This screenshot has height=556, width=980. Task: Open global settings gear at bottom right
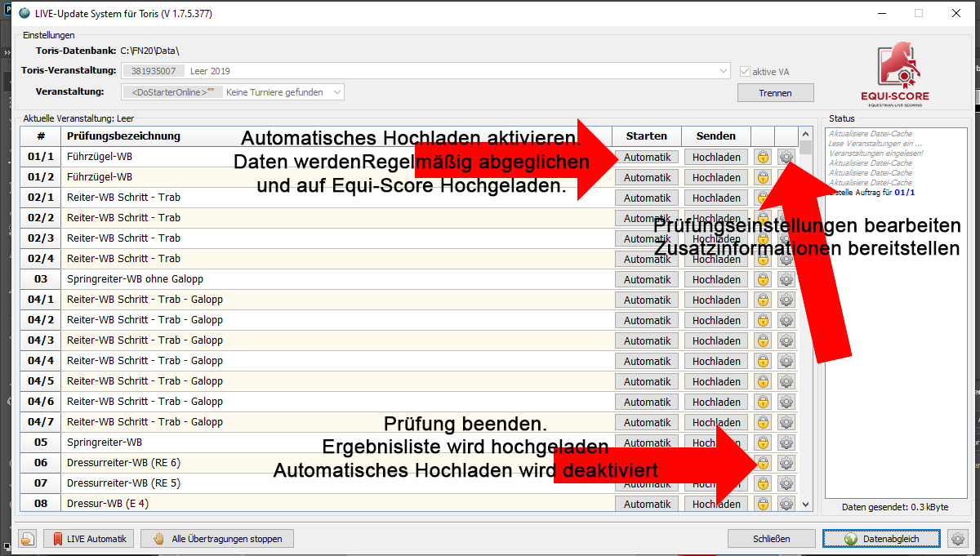956,539
